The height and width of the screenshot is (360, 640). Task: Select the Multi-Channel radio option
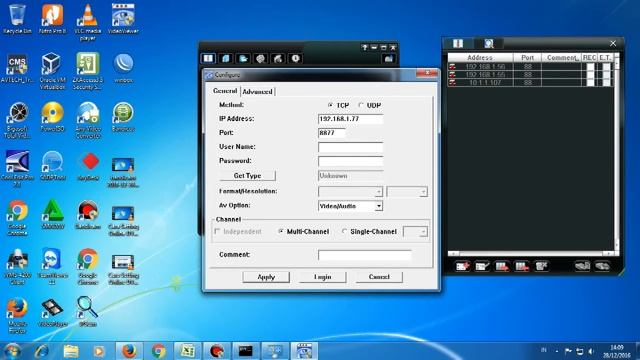tap(281, 231)
